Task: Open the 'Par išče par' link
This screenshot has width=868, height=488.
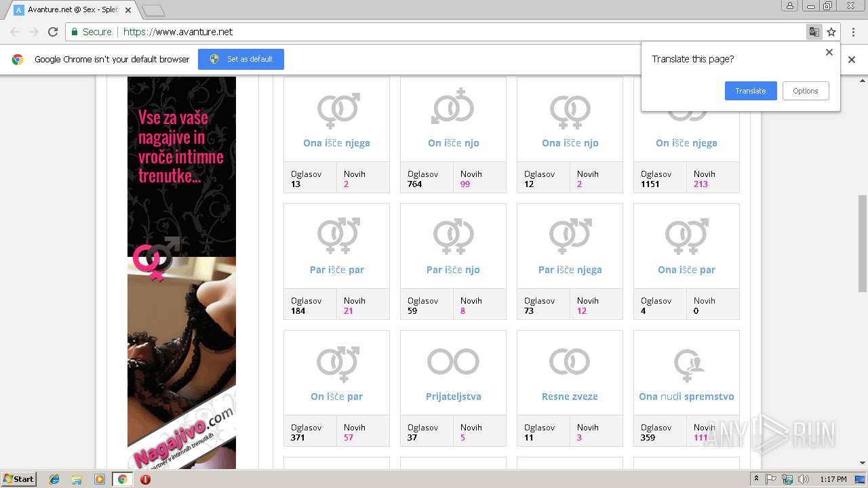Action: coord(337,270)
